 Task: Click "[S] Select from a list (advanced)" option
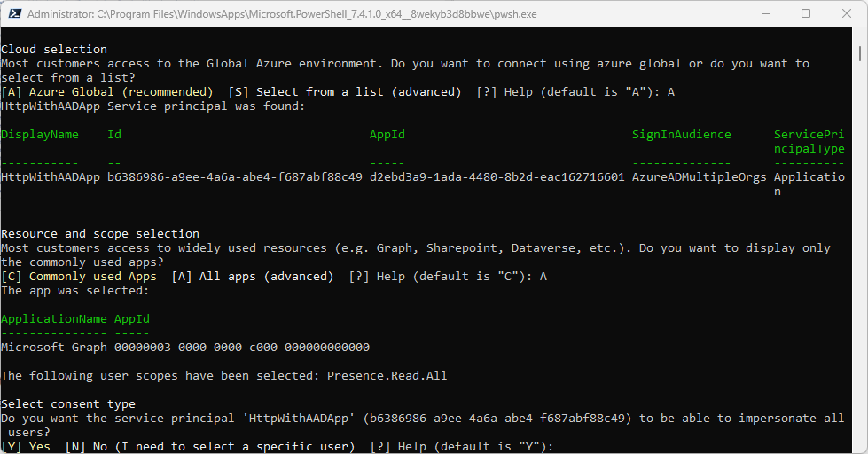[345, 92]
